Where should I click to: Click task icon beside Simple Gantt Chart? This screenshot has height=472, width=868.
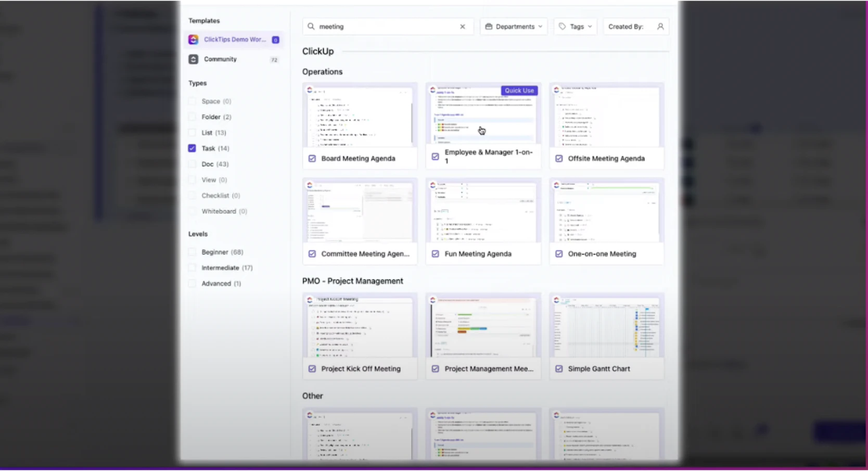tap(559, 369)
